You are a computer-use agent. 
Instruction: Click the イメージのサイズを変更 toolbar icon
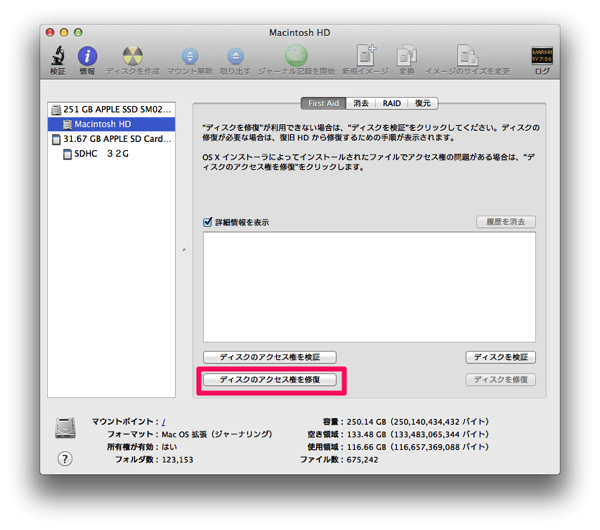pos(467,55)
